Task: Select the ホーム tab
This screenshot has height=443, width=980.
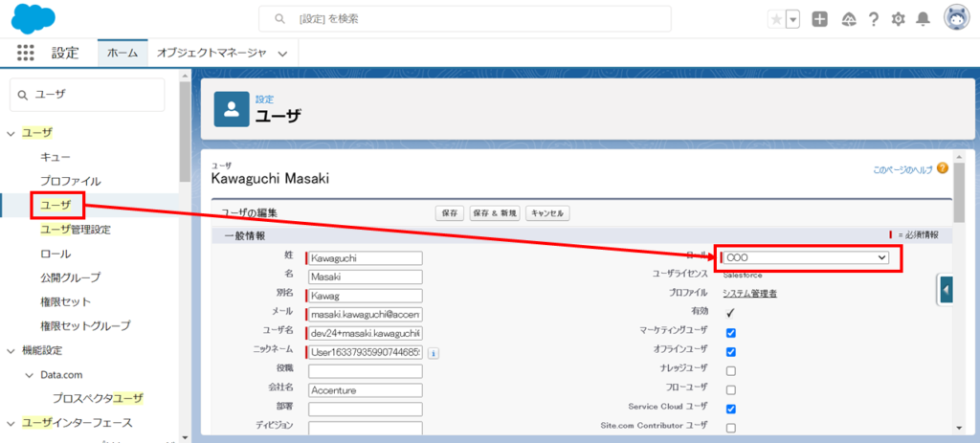Action: pyautogui.click(x=122, y=54)
